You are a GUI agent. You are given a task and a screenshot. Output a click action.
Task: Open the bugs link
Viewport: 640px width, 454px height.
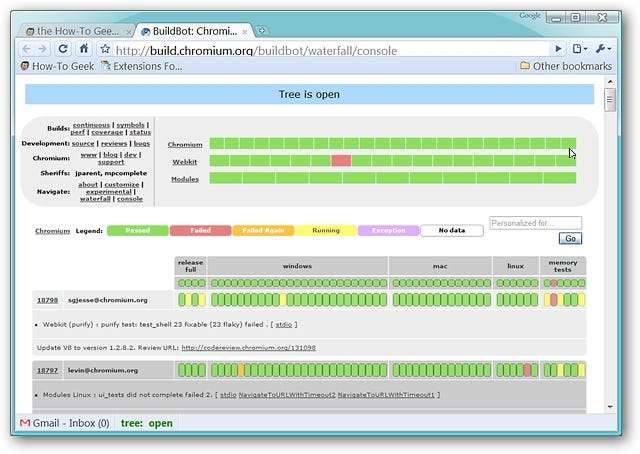pyautogui.click(x=142, y=144)
